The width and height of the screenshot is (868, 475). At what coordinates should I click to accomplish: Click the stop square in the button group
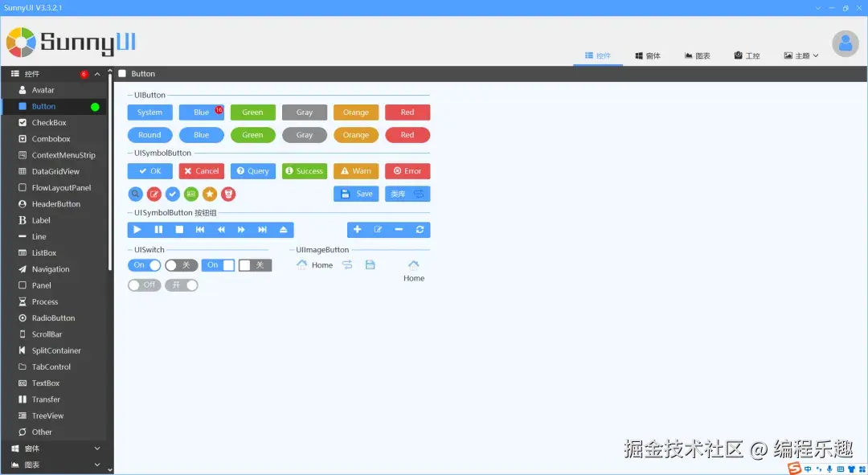(x=179, y=229)
